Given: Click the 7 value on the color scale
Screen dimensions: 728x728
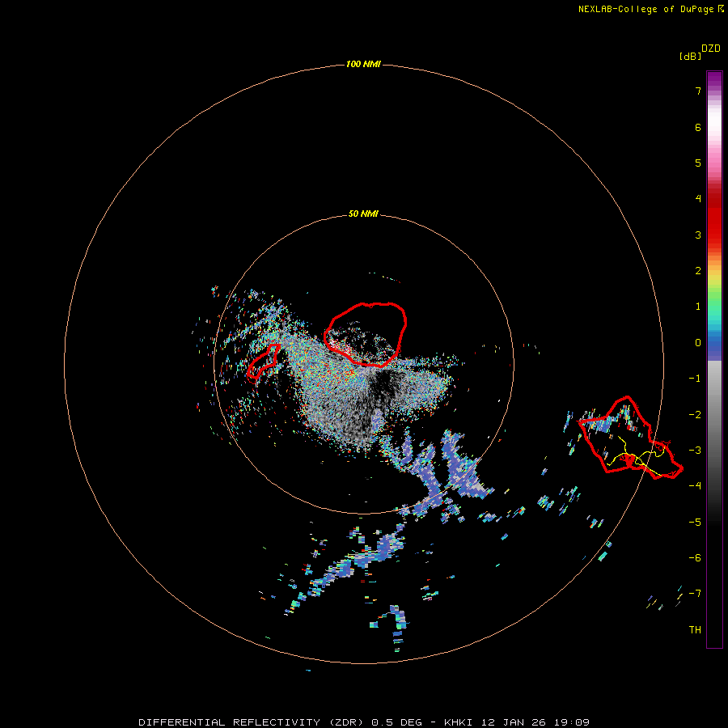Looking at the screenshot, I should tap(698, 91).
